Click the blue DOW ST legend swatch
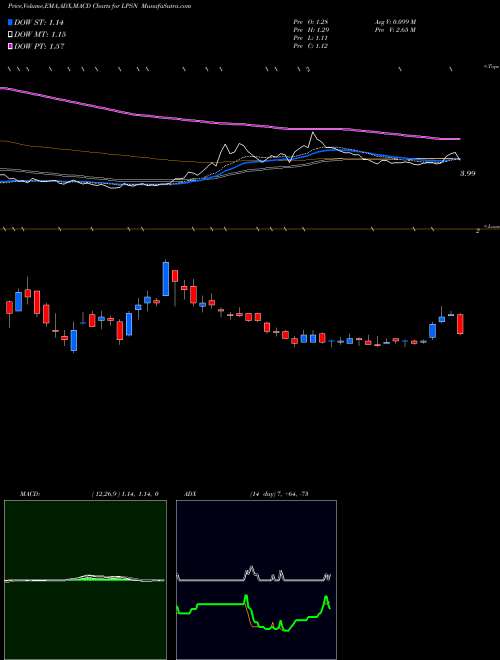The height and width of the screenshot is (660, 500). [11, 23]
